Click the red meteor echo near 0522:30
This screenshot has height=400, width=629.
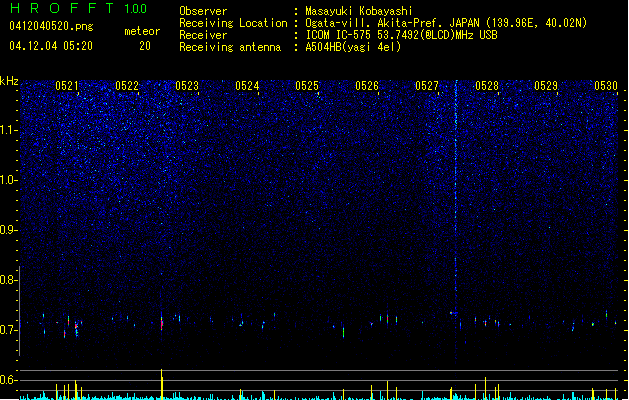pos(162,323)
